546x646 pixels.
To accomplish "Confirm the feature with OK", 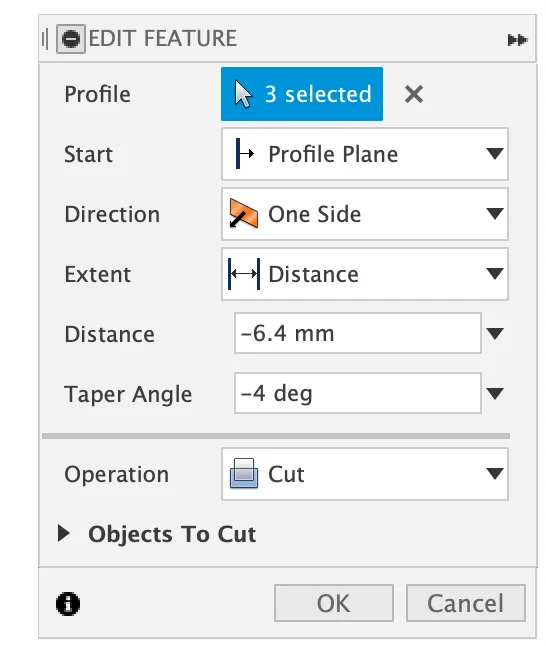I will coord(334,603).
